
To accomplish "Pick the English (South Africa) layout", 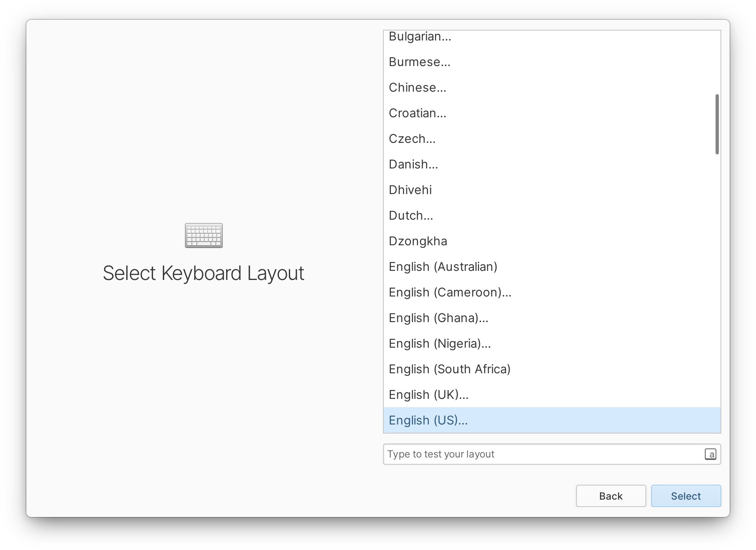I will 449,369.
